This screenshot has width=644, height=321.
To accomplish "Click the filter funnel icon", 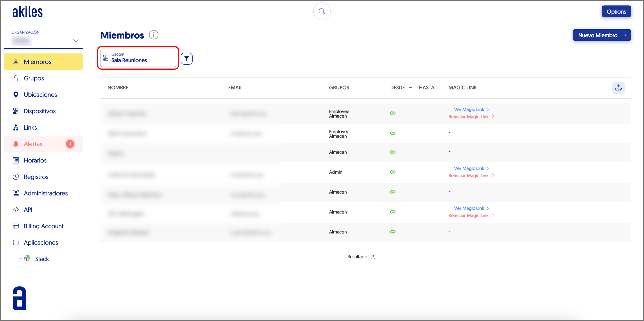I will [186, 59].
